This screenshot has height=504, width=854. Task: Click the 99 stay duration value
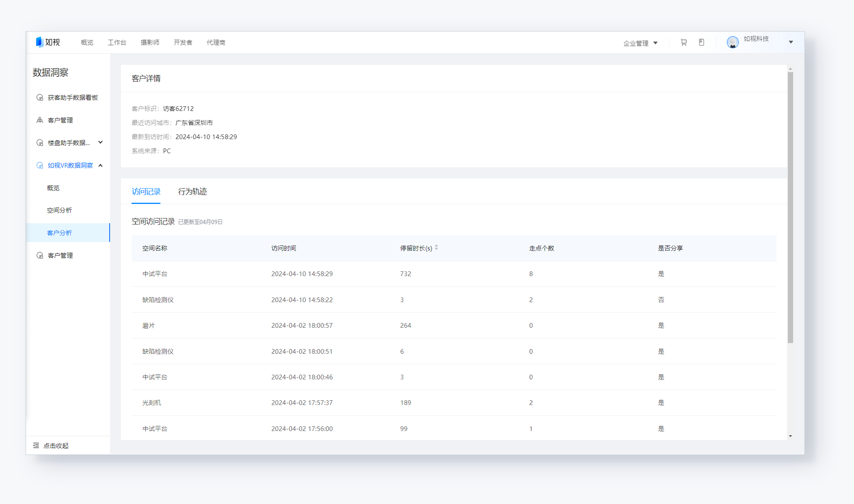404,428
